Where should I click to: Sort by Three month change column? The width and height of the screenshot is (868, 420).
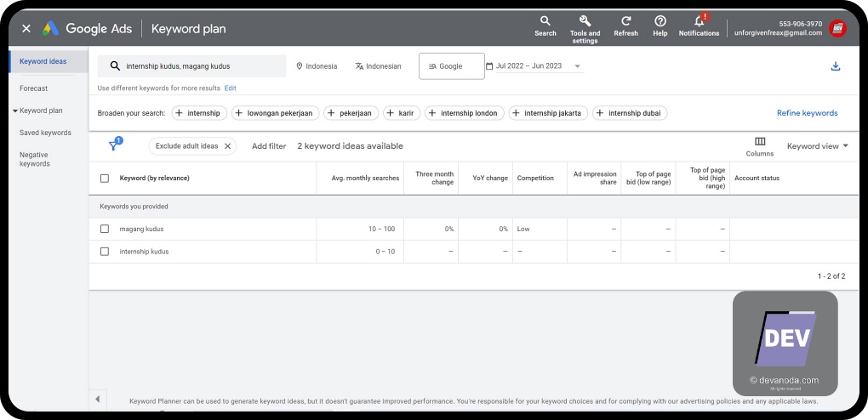pos(435,179)
